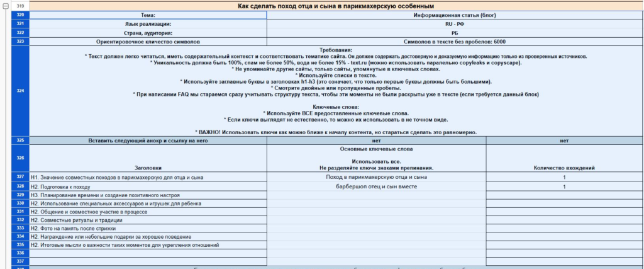
Task: Select cell 'H1. Значение совместных походов'
Action: coord(148,177)
